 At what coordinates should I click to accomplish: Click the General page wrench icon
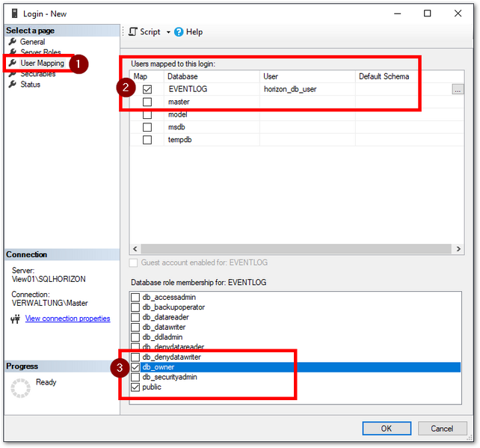click(x=12, y=42)
